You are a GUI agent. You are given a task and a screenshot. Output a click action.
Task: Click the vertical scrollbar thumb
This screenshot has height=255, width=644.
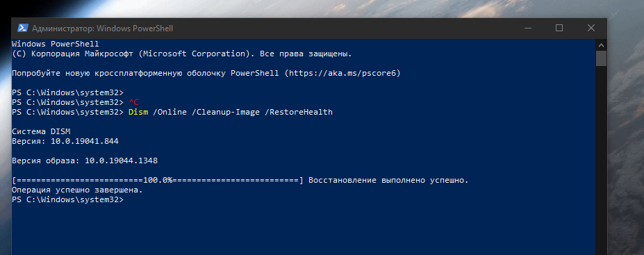(601, 58)
